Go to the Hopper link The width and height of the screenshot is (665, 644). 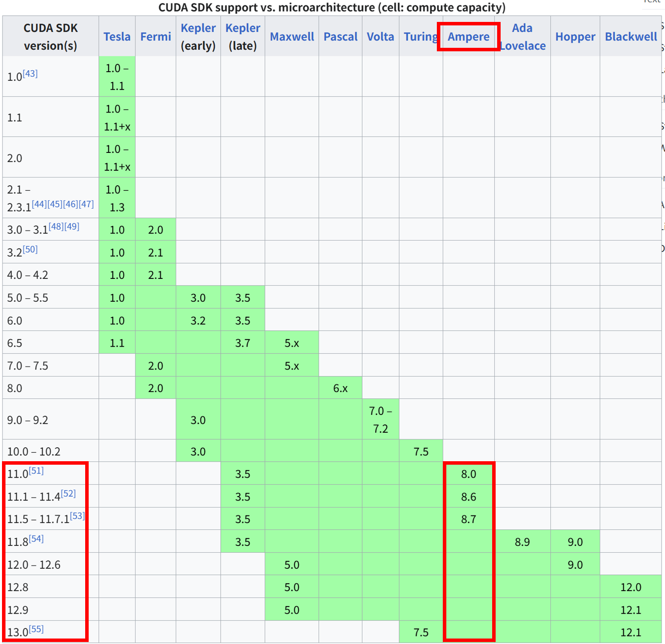[x=575, y=37]
